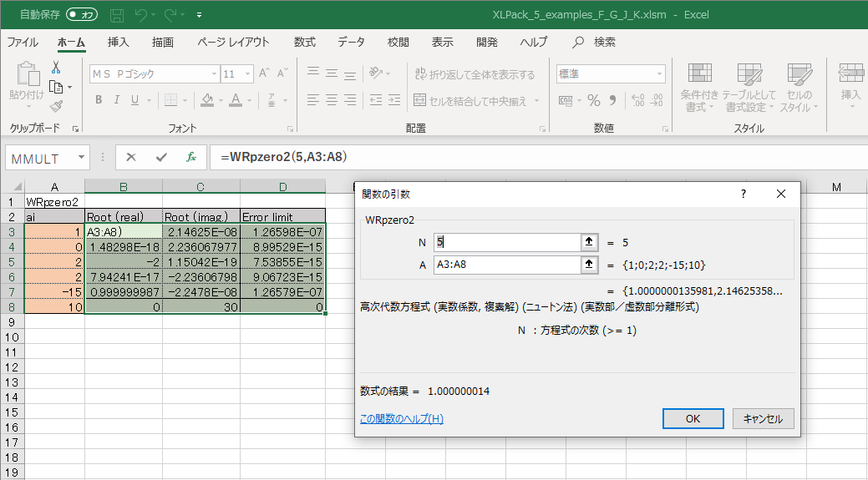
Task: Click the Percent Style icon
Action: 594,100
